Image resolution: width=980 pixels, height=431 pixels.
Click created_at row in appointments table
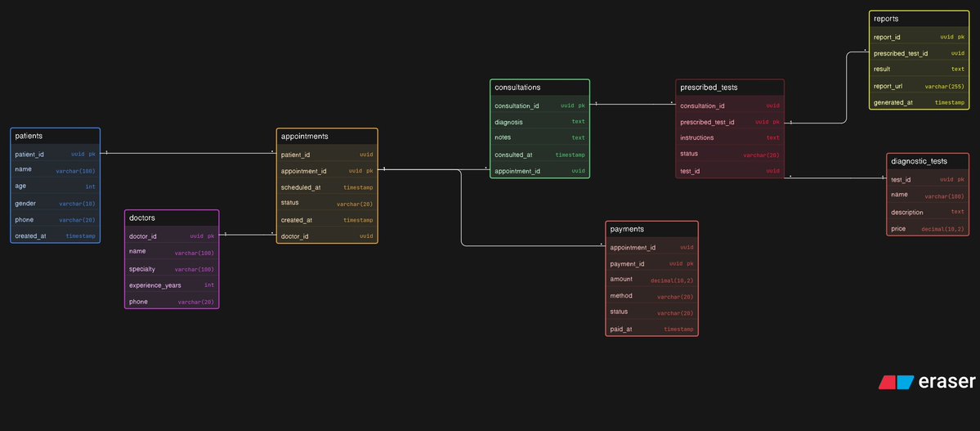point(327,219)
